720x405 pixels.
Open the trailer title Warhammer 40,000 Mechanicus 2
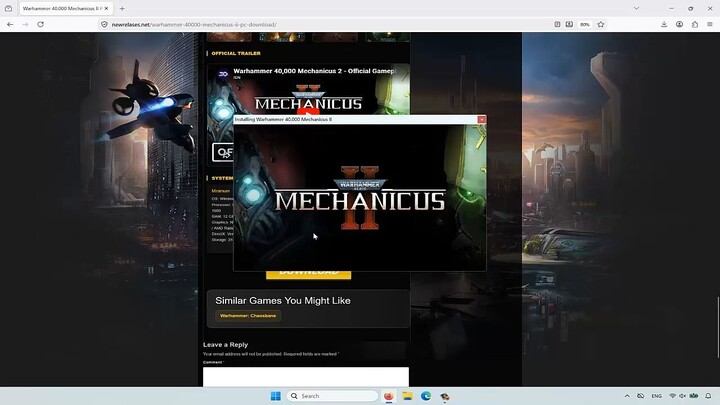click(314, 71)
